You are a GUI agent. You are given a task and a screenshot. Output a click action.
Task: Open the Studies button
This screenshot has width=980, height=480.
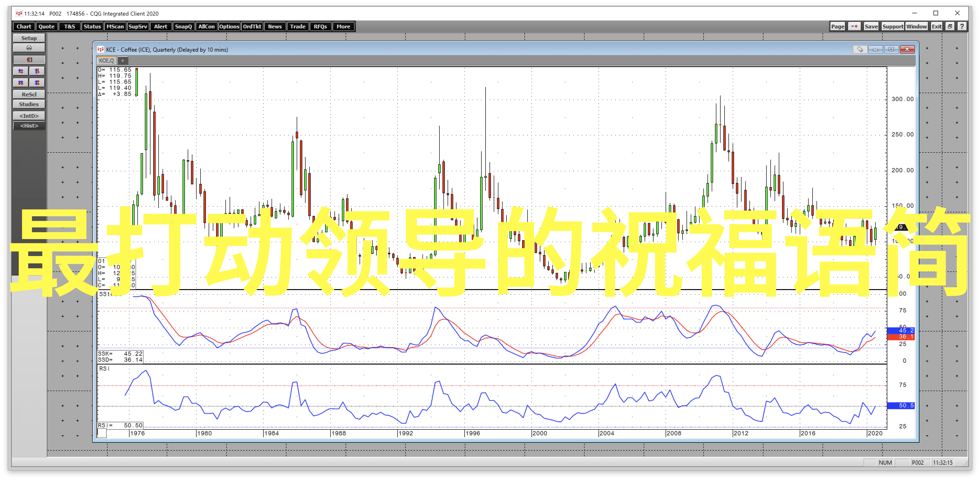click(x=29, y=104)
